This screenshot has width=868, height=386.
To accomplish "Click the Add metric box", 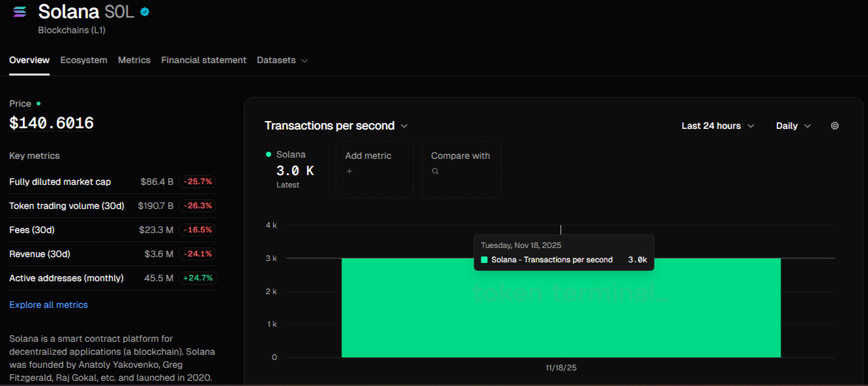I will 375,169.
